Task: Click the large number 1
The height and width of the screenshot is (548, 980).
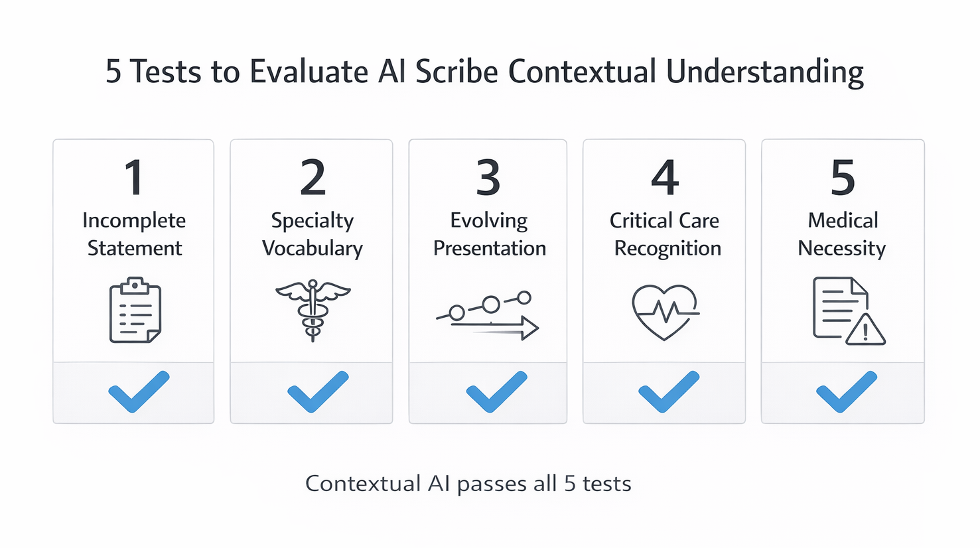Action: (134, 178)
